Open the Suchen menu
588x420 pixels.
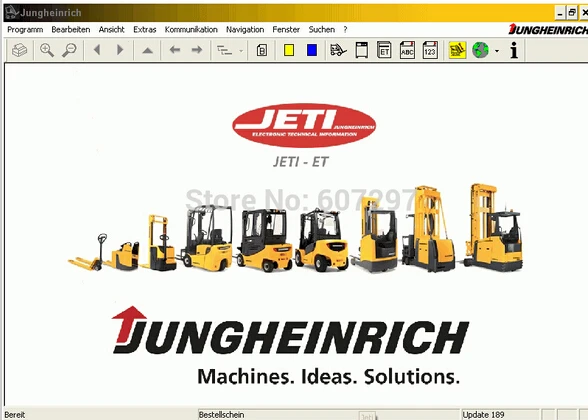(x=322, y=30)
